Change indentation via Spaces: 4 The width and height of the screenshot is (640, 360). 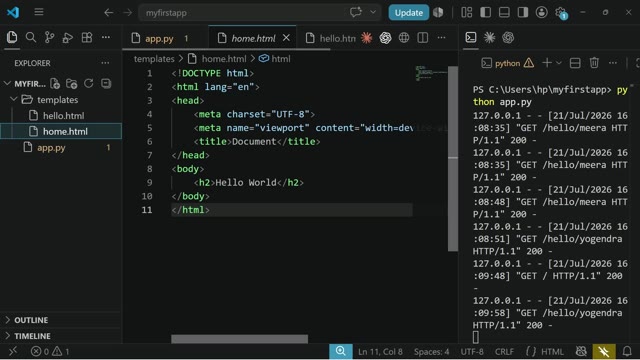tap(431, 351)
